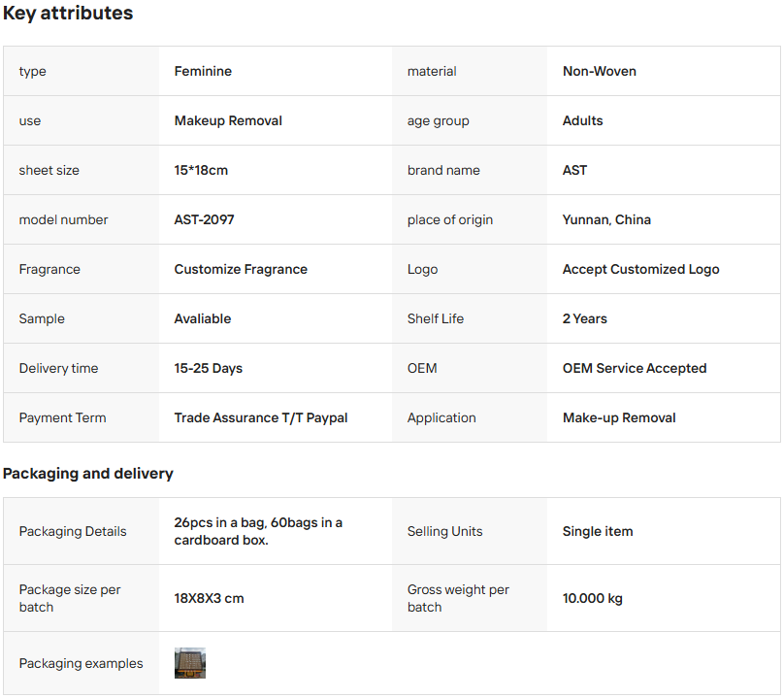
Task: Click the Single item selling units value
Action: [x=598, y=531]
